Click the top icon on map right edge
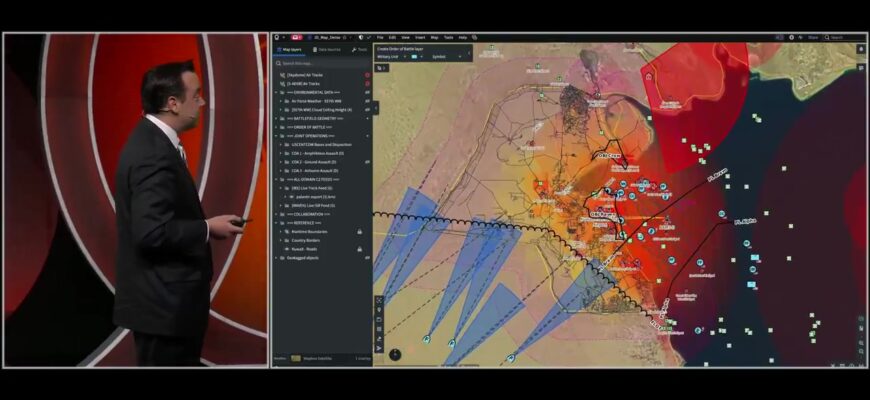Viewport: 870px width, 400px height. pyautogui.click(x=861, y=49)
